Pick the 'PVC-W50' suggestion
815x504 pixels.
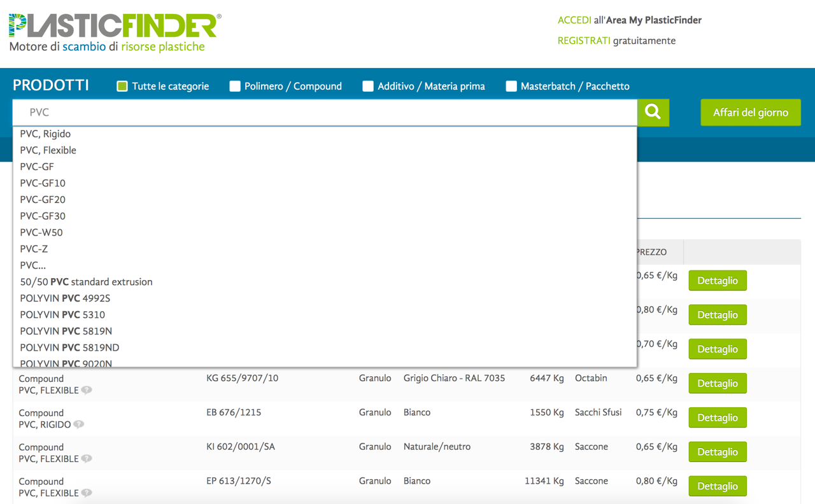[x=325, y=233]
